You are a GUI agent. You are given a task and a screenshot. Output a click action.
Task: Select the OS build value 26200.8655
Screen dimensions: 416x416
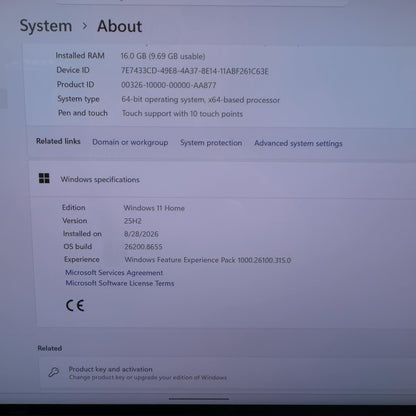(x=143, y=247)
